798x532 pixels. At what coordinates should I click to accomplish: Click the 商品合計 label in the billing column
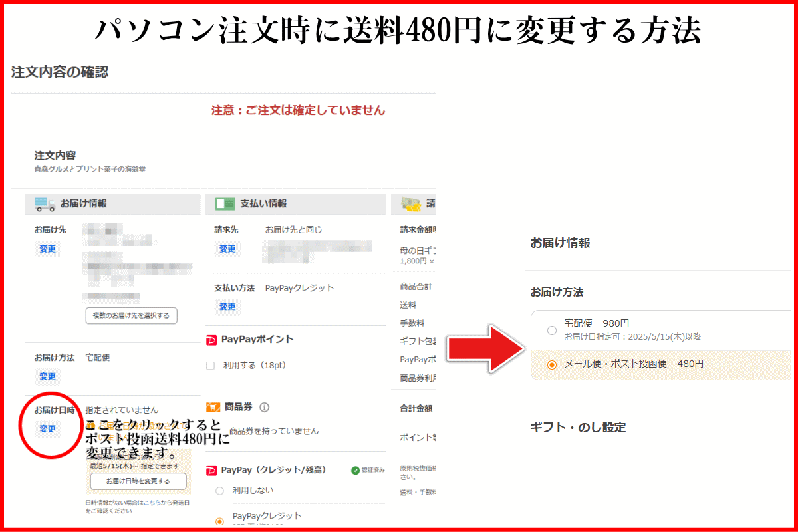pos(416,287)
